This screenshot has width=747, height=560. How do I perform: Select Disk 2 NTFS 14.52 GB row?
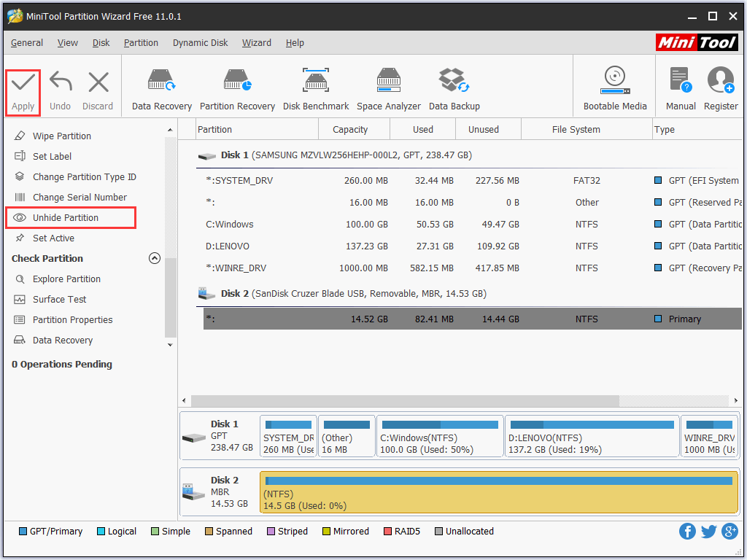coord(473,319)
